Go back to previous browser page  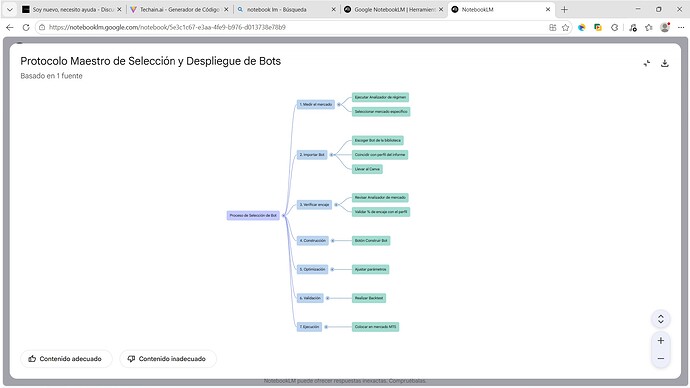click(10, 27)
